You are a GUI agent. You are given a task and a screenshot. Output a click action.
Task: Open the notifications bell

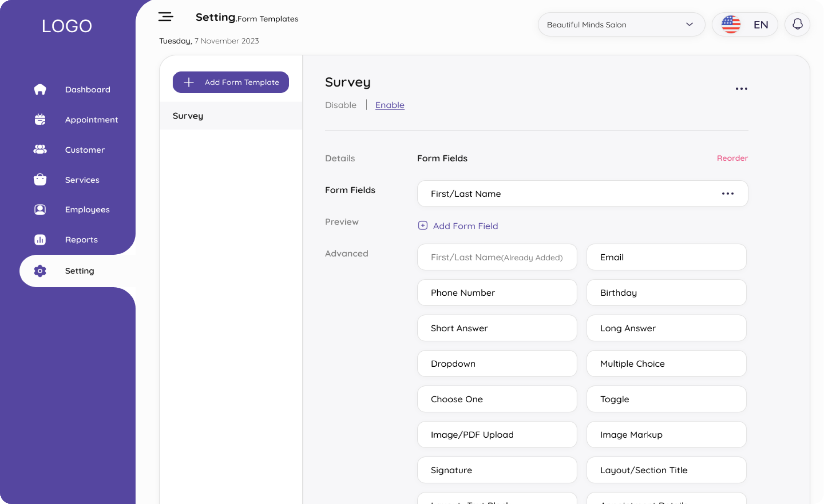(797, 25)
